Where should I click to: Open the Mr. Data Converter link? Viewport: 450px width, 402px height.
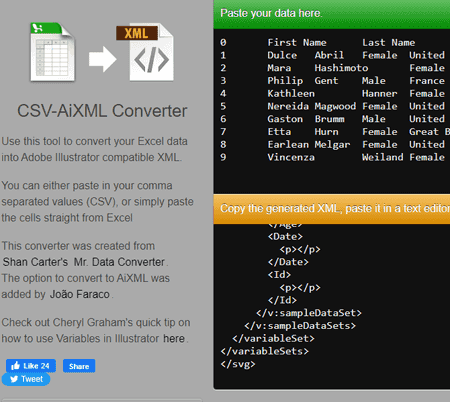pyautogui.click(x=119, y=262)
